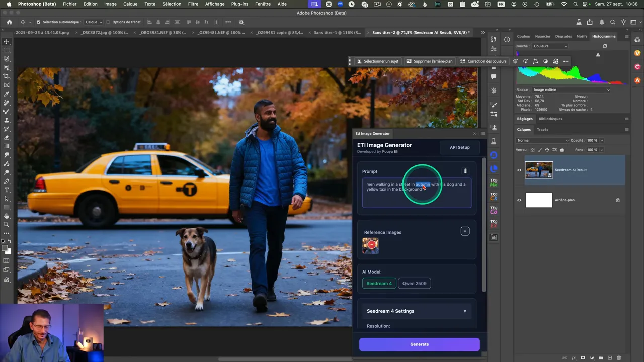
Task: Toggle the Sélection automatique checkbox
Action: 38,22
